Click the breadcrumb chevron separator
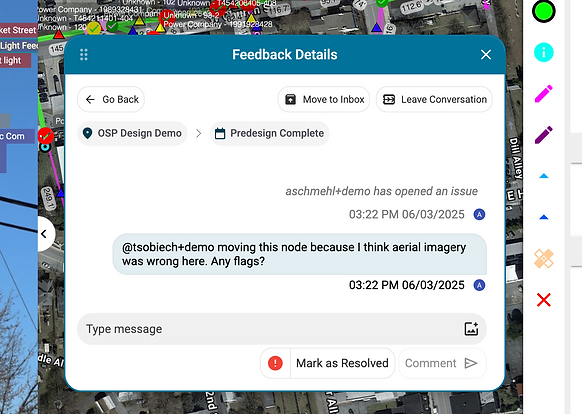 coord(199,133)
